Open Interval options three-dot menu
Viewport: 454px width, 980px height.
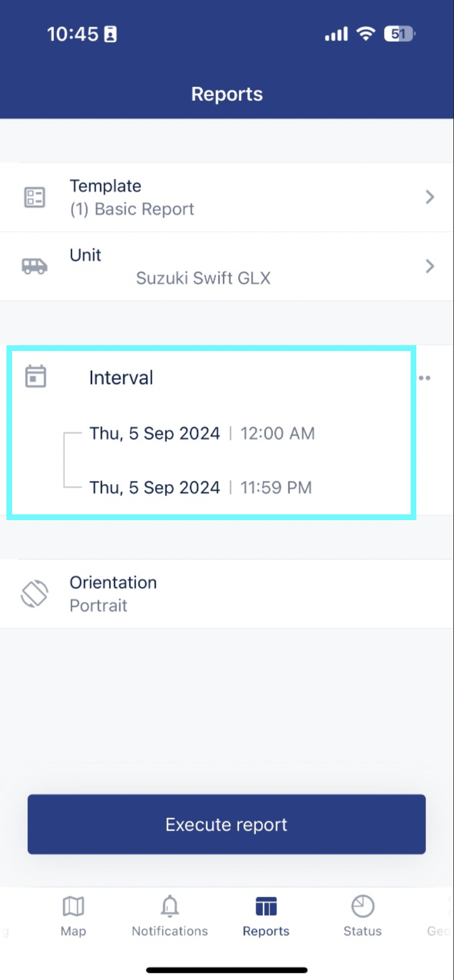point(424,378)
